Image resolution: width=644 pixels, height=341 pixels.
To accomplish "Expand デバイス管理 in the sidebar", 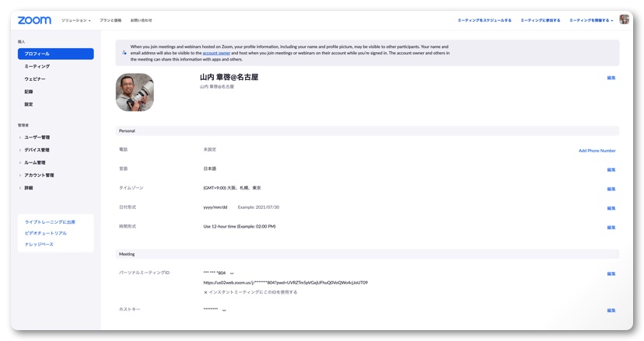I will click(37, 150).
